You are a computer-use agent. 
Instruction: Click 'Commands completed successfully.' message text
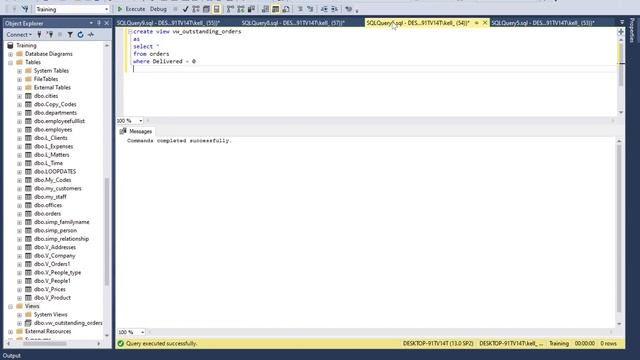(179, 140)
